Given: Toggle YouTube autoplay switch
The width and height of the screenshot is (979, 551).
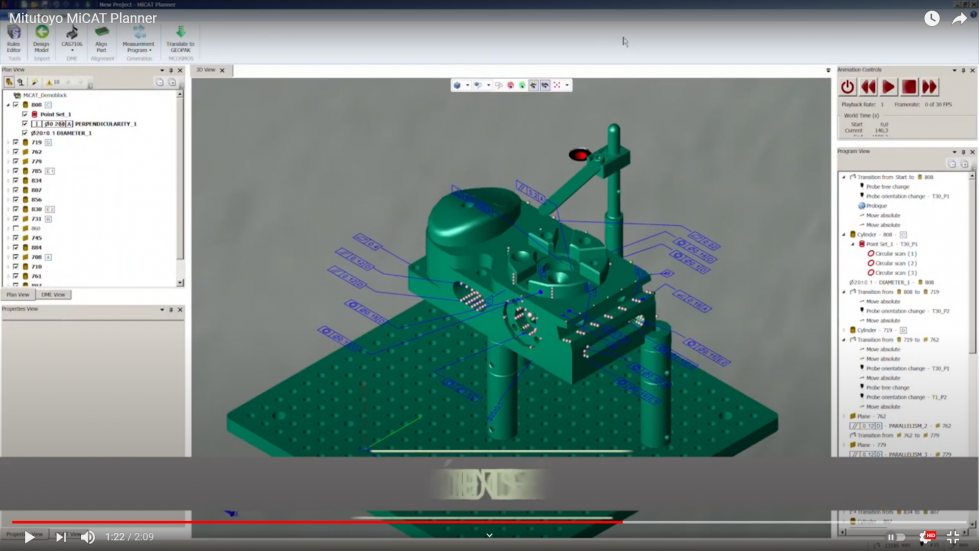Looking at the screenshot, I should 895,537.
